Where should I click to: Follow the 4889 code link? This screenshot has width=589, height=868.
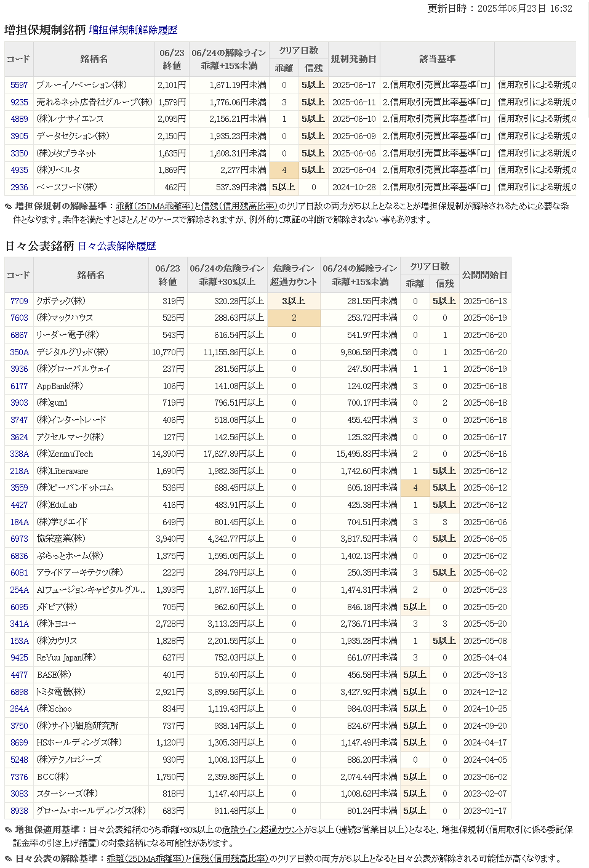pyautogui.click(x=19, y=119)
